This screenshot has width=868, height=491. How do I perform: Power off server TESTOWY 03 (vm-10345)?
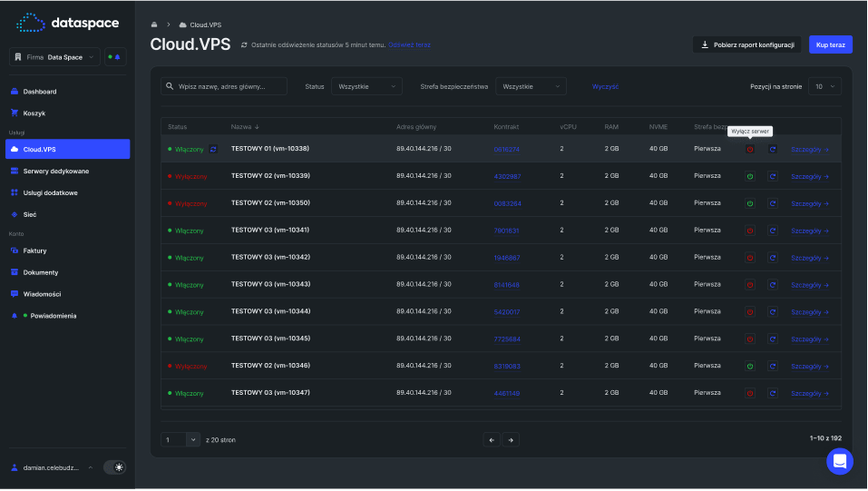point(750,339)
